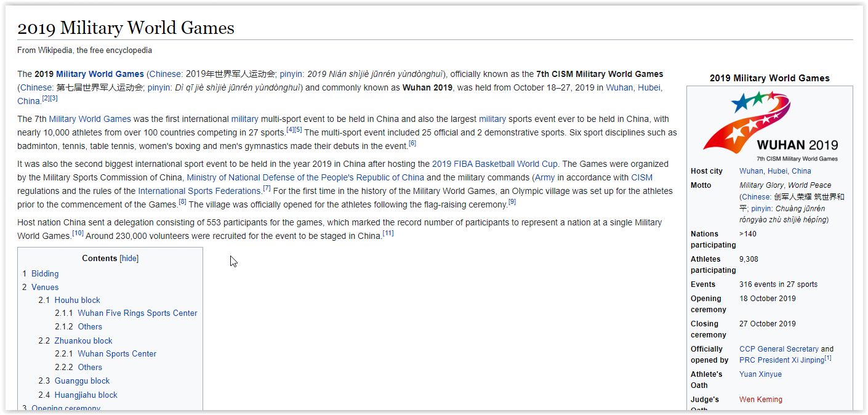Go to Zhuankou block in Contents
The height and width of the screenshot is (415, 868).
[x=83, y=340]
